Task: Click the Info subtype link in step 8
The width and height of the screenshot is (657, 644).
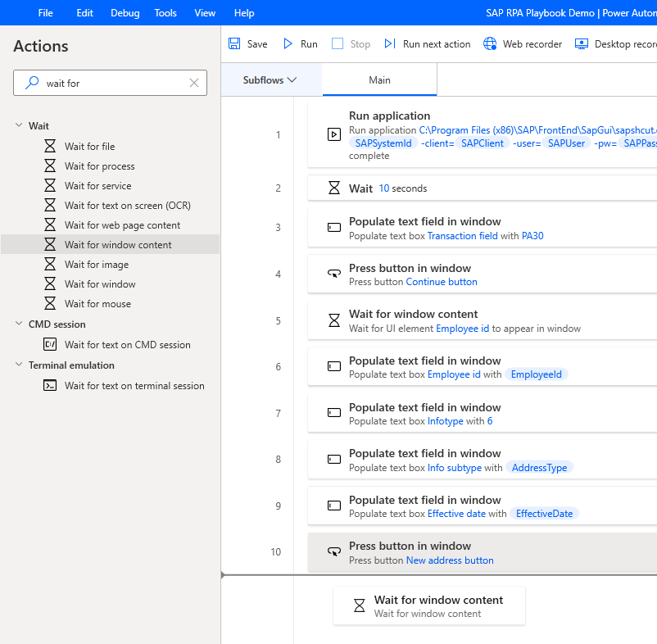Action: (455, 468)
